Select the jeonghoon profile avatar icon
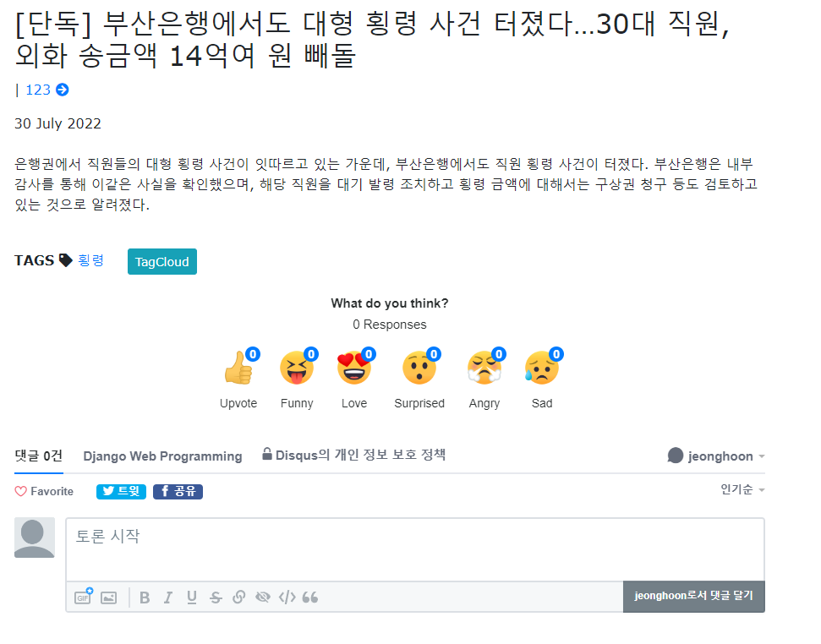Image resolution: width=821 pixels, height=644 pixels. [x=676, y=456]
